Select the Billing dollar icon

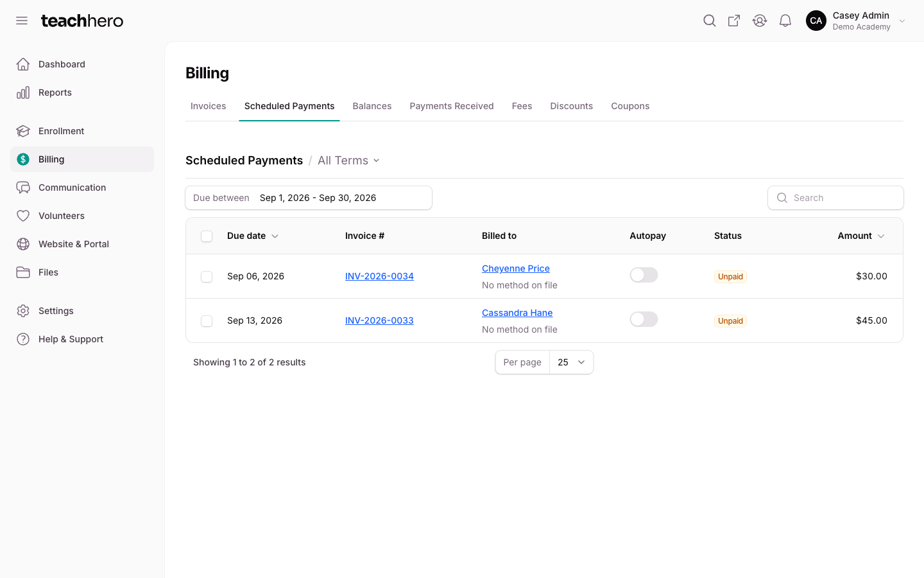pyautogui.click(x=23, y=159)
